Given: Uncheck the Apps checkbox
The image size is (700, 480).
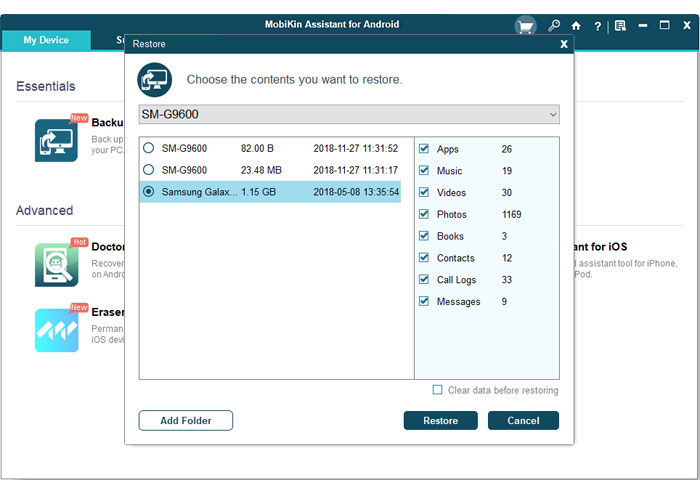Looking at the screenshot, I should 424,149.
